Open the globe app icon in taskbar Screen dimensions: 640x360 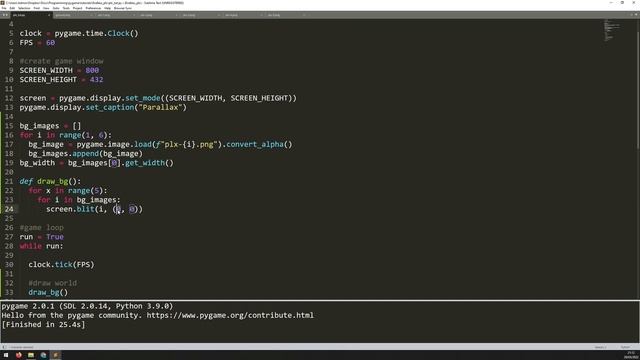point(43,355)
